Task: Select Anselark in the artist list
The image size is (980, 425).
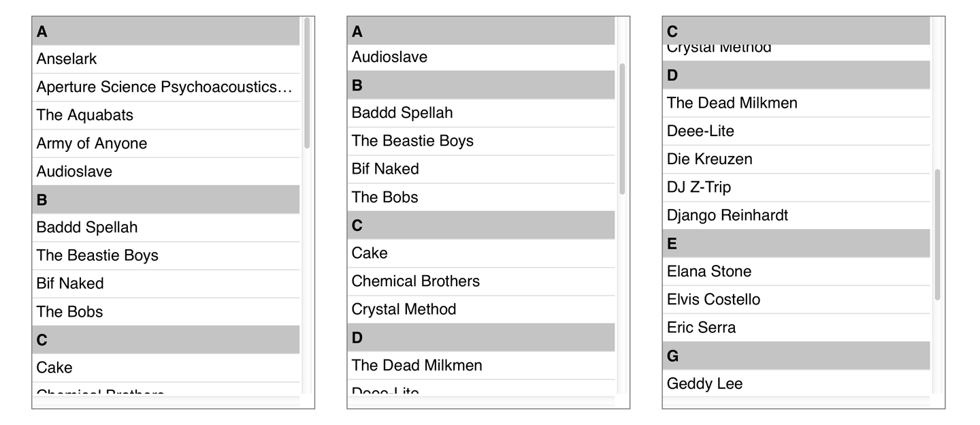Action: pyautogui.click(x=165, y=59)
